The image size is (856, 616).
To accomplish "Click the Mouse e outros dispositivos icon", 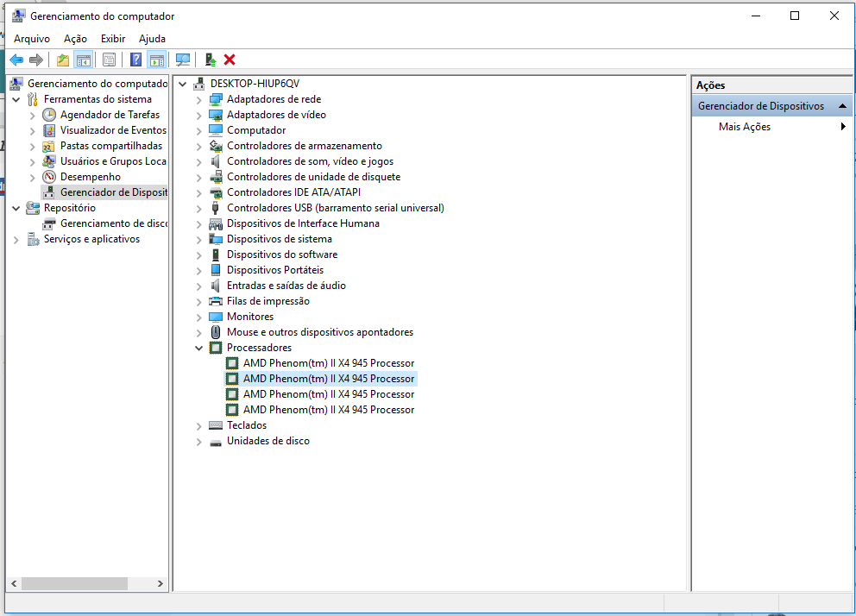I will point(217,332).
